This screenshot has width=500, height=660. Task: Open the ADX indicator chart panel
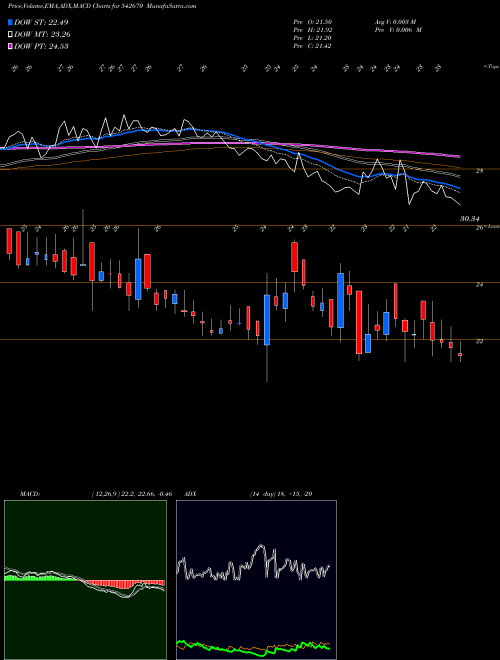click(x=256, y=580)
